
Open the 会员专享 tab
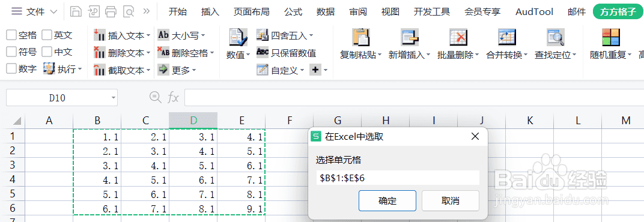pyautogui.click(x=482, y=12)
